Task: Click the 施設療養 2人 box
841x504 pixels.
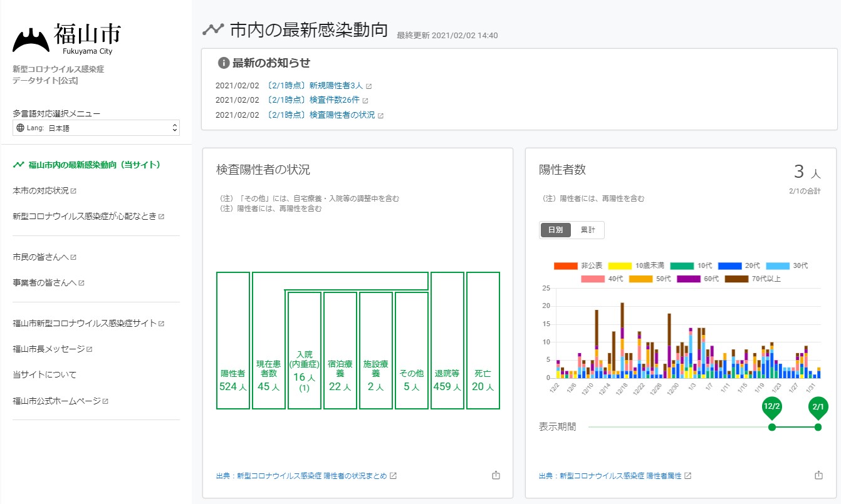Action: (x=376, y=351)
